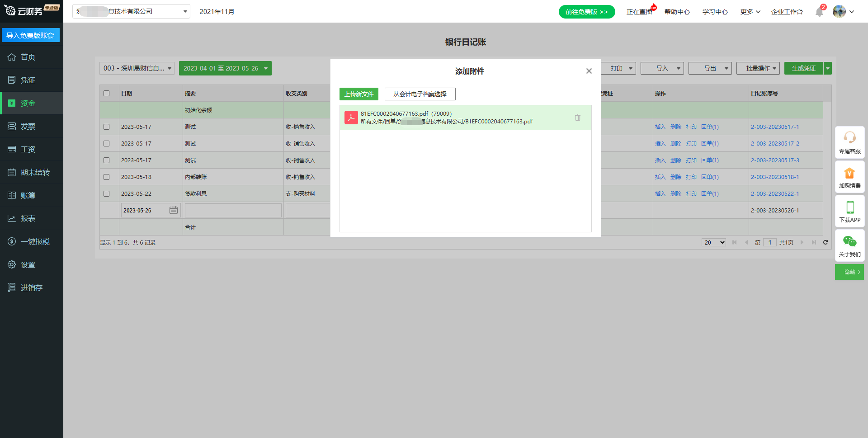Click the 设置 gear icon
The width and height of the screenshot is (868, 438).
coord(12,264)
